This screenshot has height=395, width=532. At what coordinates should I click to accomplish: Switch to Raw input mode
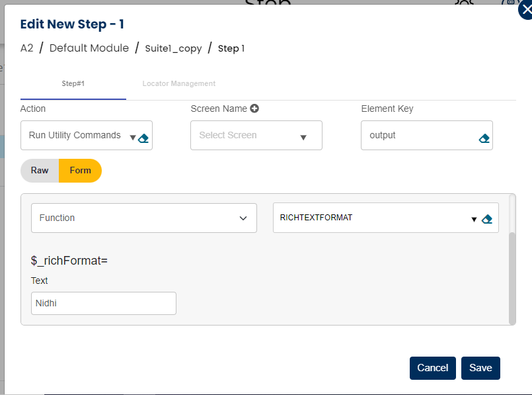[x=40, y=171]
